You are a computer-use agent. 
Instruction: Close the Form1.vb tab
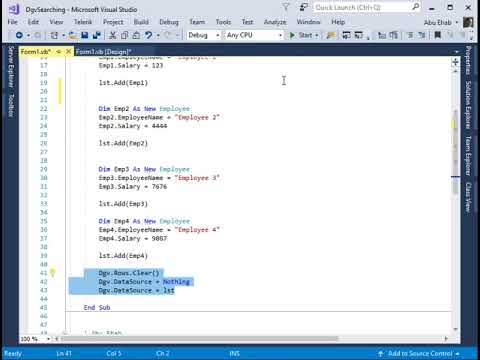click(x=68, y=52)
